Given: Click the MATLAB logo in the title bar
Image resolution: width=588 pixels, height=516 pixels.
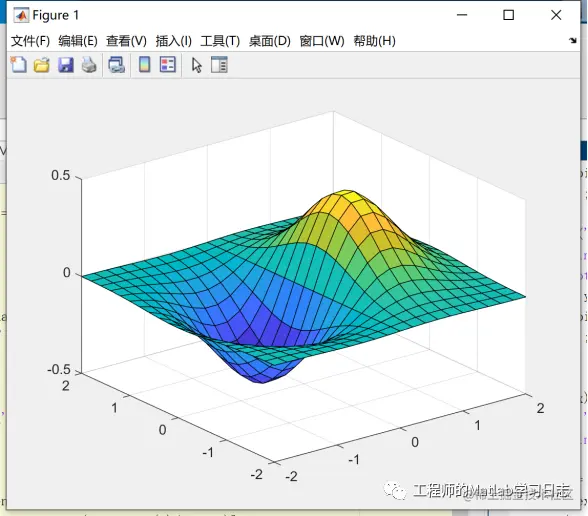Looking at the screenshot, I should [x=21, y=15].
